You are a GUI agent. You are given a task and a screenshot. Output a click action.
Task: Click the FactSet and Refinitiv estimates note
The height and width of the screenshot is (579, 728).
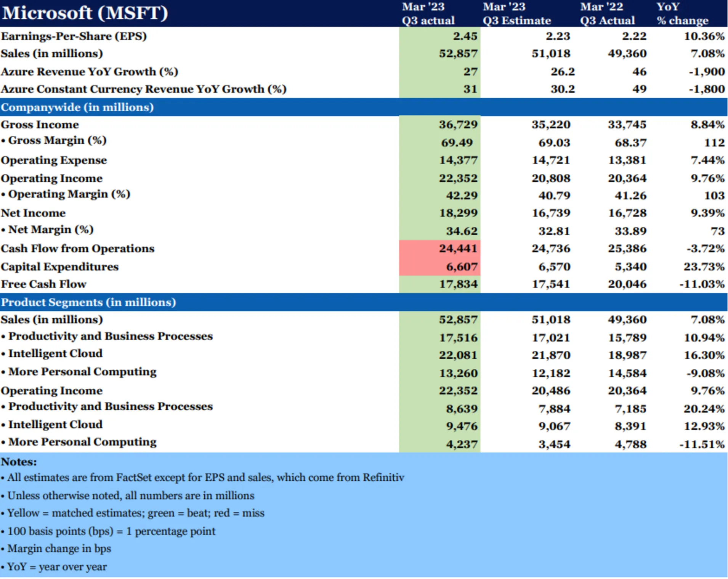coord(202,478)
